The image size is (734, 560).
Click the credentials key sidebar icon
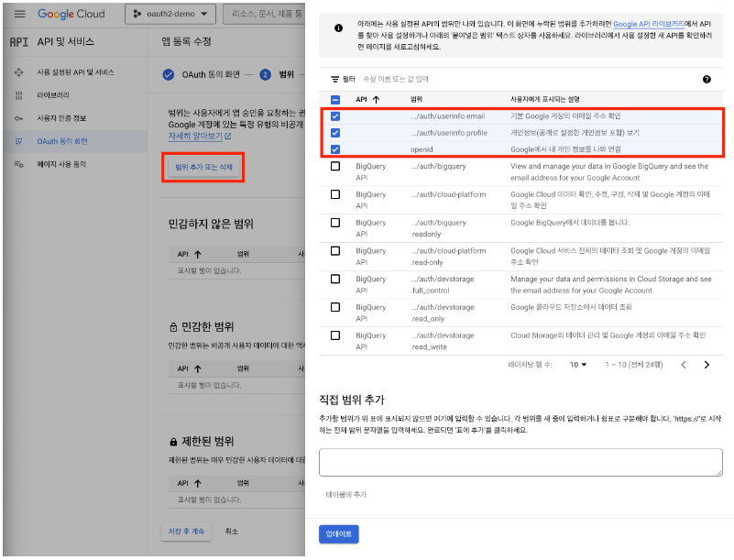click(18, 118)
